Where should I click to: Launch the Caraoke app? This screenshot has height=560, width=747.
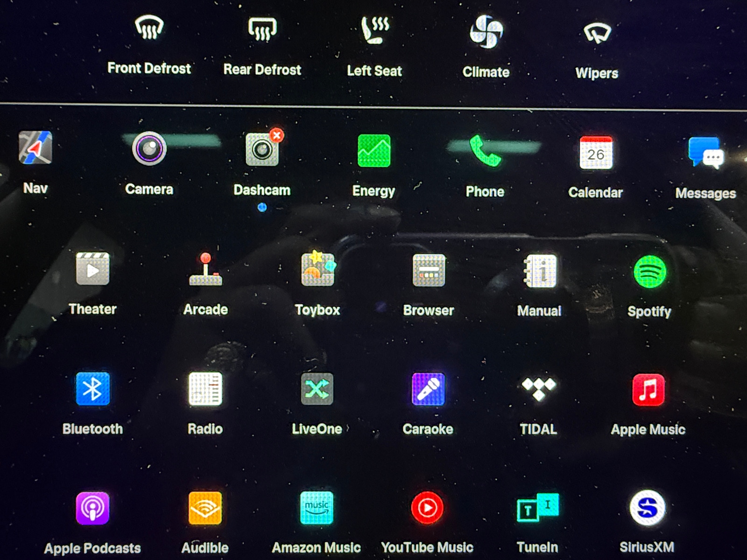tap(428, 389)
